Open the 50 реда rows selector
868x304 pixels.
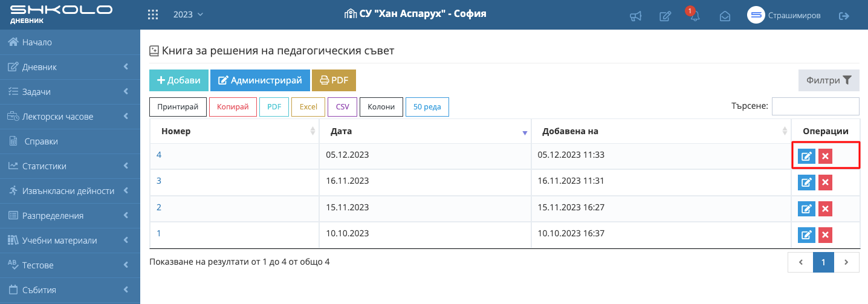[427, 107]
